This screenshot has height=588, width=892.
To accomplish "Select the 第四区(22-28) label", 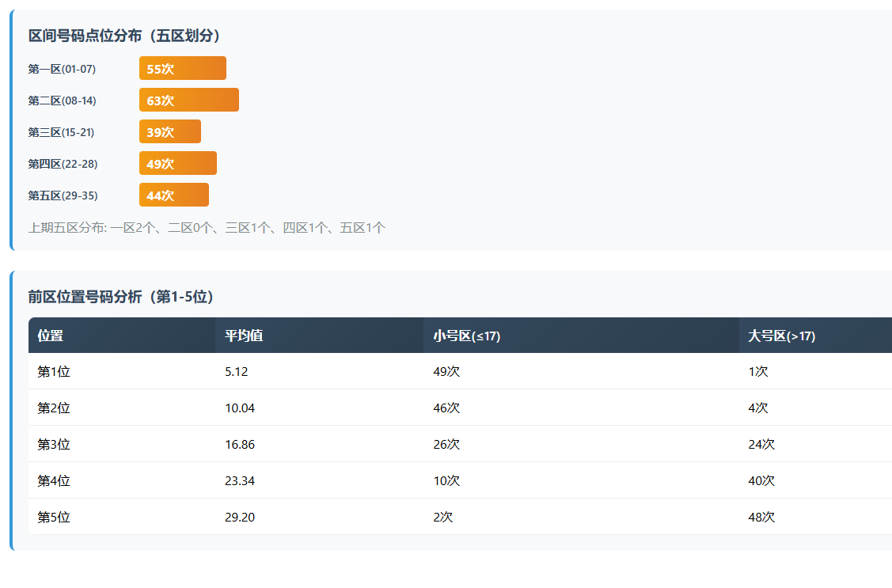I will [x=63, y=164].
